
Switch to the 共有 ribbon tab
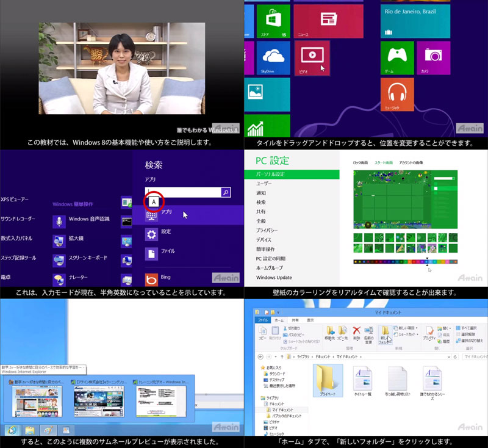click(295, 320)
